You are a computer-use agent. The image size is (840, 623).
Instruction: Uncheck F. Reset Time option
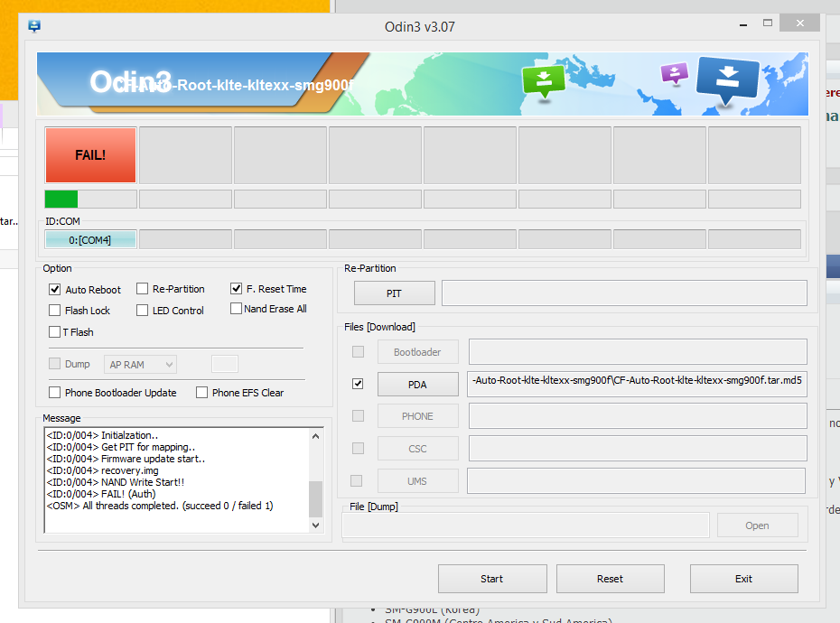[x=237, y=289]
